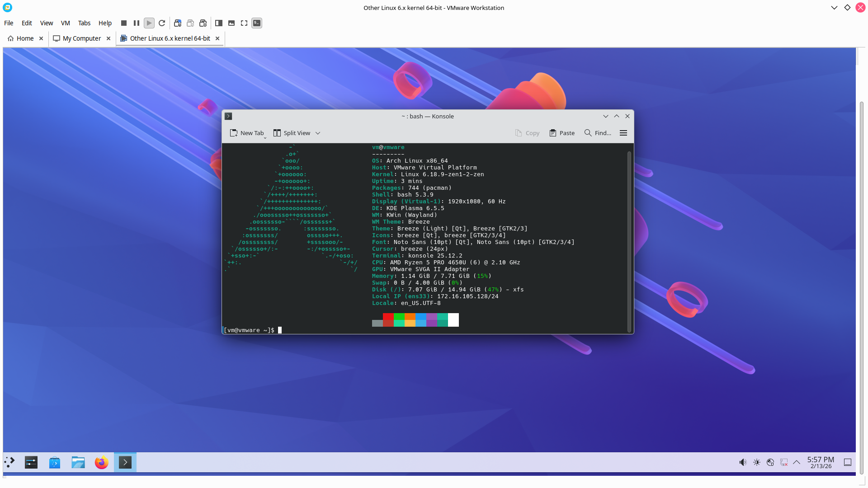The width and height of the screenshot is (868, 488).
Task: Click Paste in Konsole toolbar
Action: [562, 133]
